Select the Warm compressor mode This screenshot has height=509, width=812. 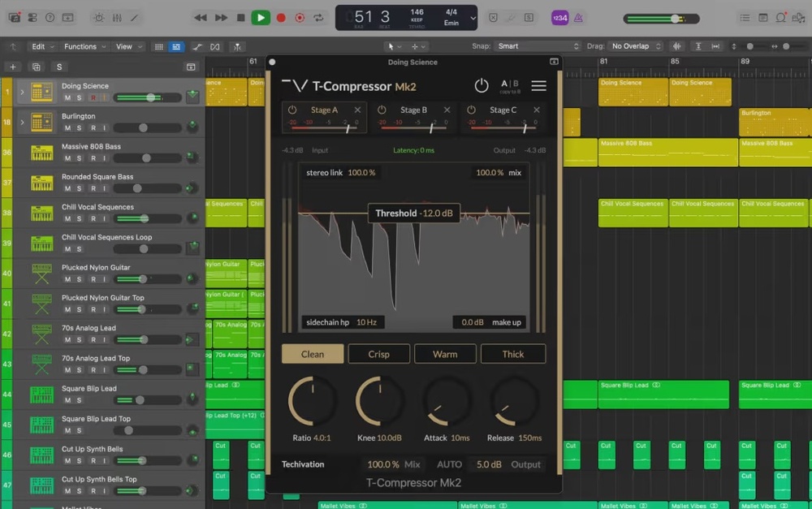click(x=445, y=354)
